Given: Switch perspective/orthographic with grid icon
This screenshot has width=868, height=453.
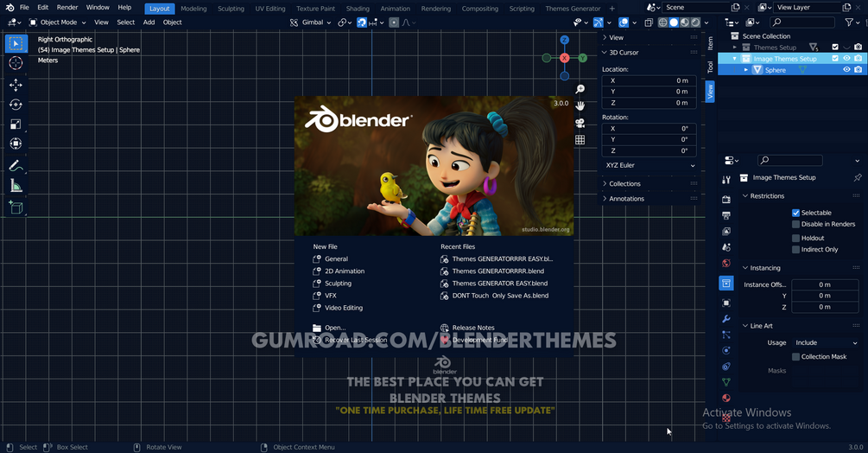Looking at the screenshot, I should (x=580, y=139).
